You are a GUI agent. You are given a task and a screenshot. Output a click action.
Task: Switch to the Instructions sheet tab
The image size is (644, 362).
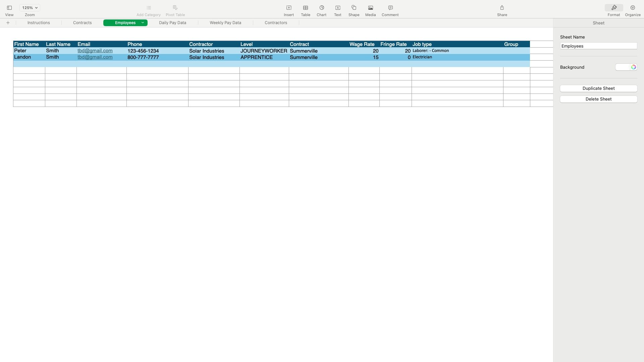[39, 23]
